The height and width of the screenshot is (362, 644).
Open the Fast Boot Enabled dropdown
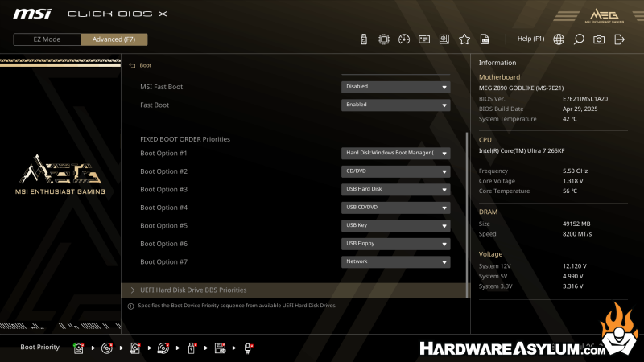pyautogui.click(x=395, y=105)
